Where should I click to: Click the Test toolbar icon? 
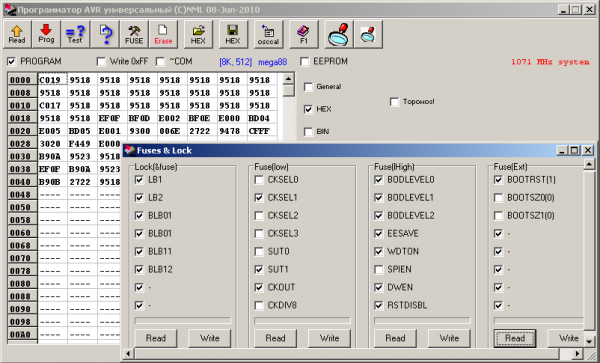(75, 34)
